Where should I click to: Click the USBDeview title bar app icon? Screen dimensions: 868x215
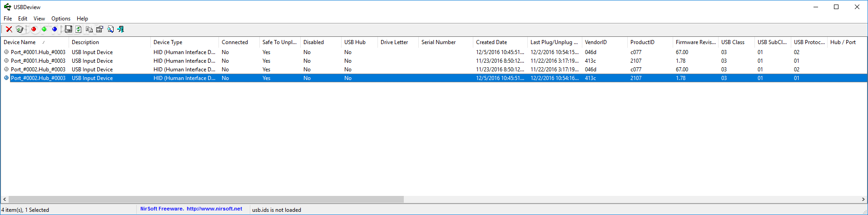[7, 7]
